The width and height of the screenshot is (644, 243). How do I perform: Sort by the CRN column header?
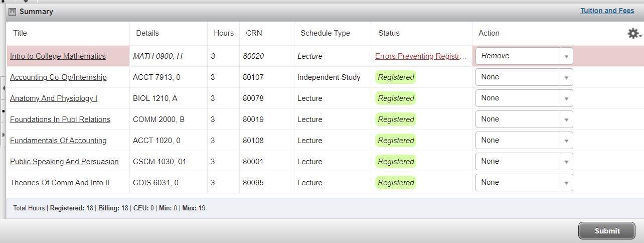[x=254, y=33]
